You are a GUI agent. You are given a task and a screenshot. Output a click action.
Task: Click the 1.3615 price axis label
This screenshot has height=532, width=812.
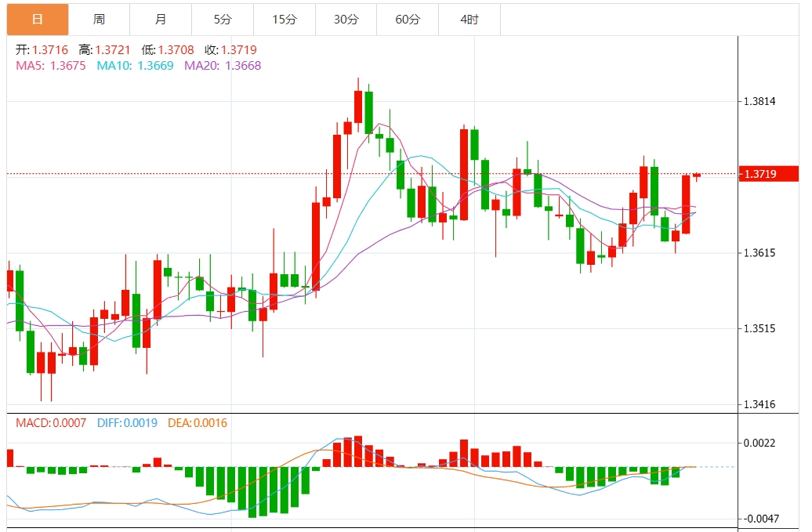click(759, 253)
